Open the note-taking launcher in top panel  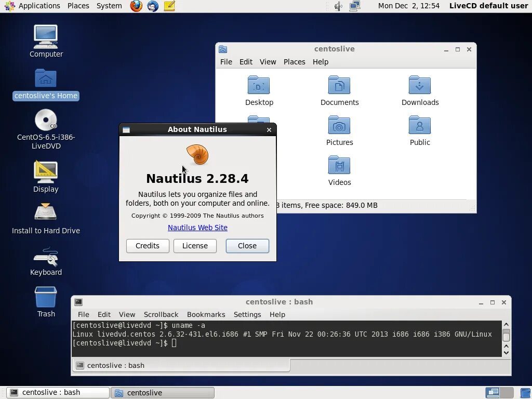tap(169, 6)
